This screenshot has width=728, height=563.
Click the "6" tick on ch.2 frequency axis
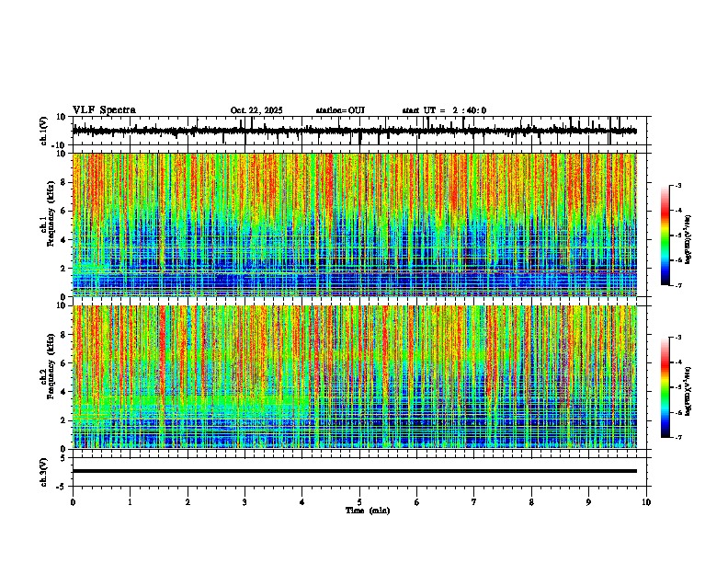pos(64,363)
